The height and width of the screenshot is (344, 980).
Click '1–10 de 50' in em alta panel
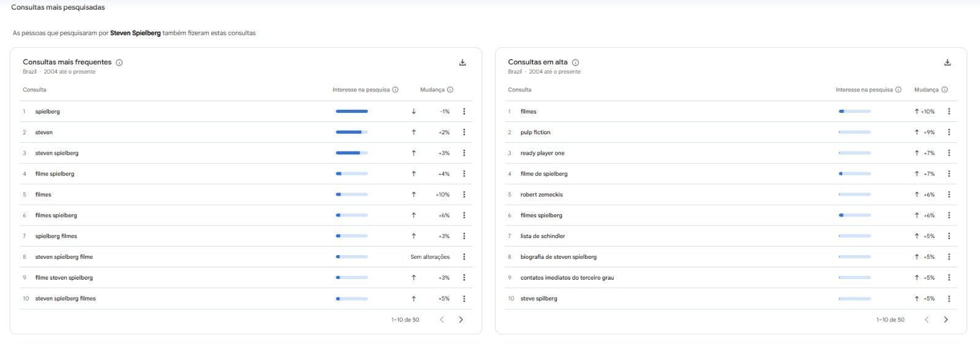tap(890, 319)
